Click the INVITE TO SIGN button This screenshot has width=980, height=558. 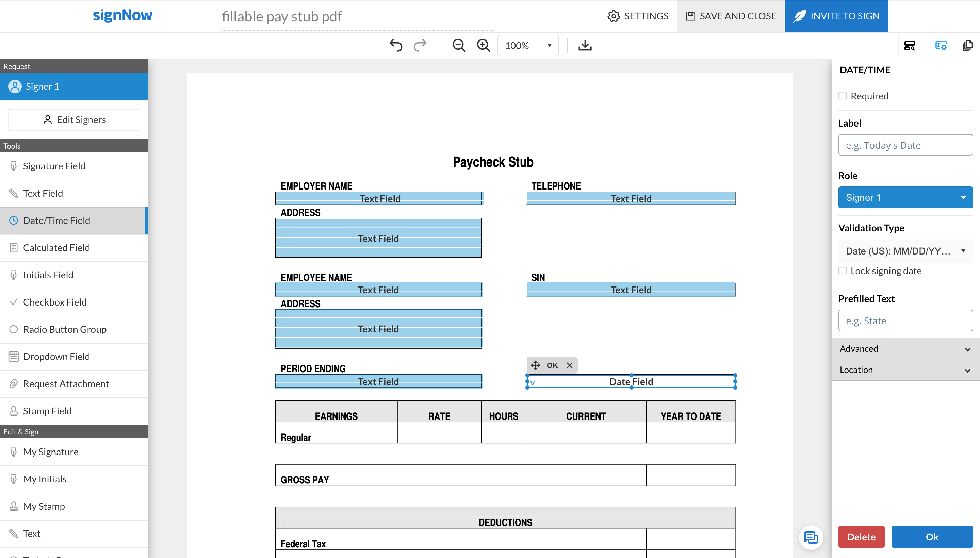tap(836, 16)
